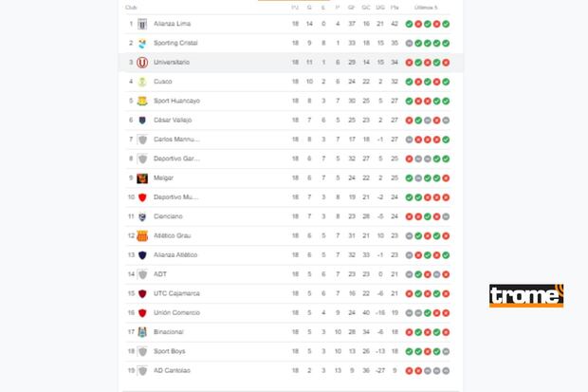Click the UTC Cajamarca club crest
The height and width of the screenshot is (392, 588).
click(x=142, y=293)
